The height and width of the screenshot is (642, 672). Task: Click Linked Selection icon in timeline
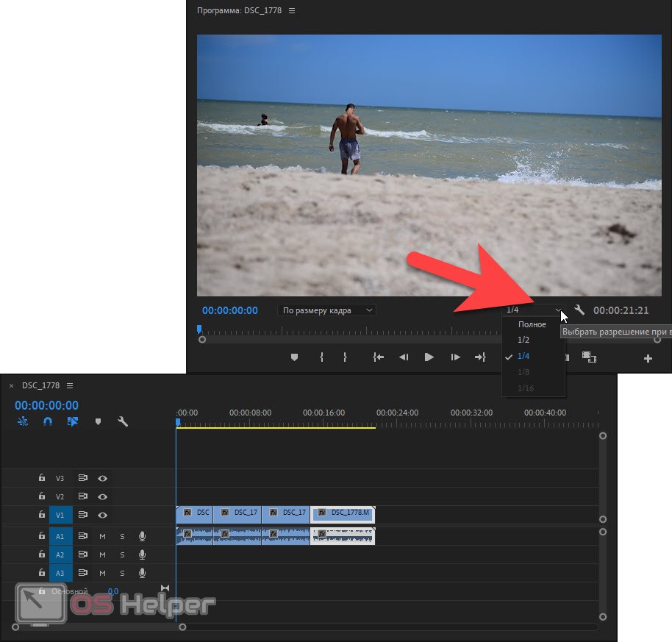[72, 422]
